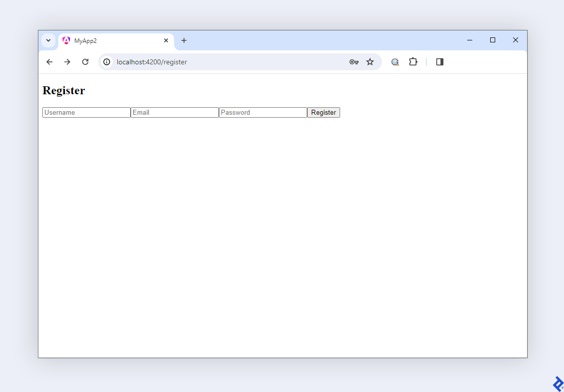The image size is (564, 392).
Task: Click the Toptal logo at bottom right
Action: pos(557,384)
